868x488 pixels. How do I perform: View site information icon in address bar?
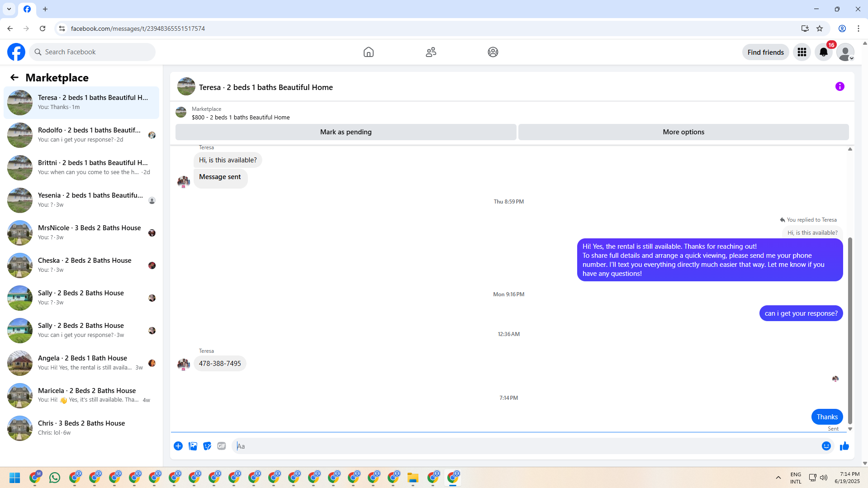(62, 28)
